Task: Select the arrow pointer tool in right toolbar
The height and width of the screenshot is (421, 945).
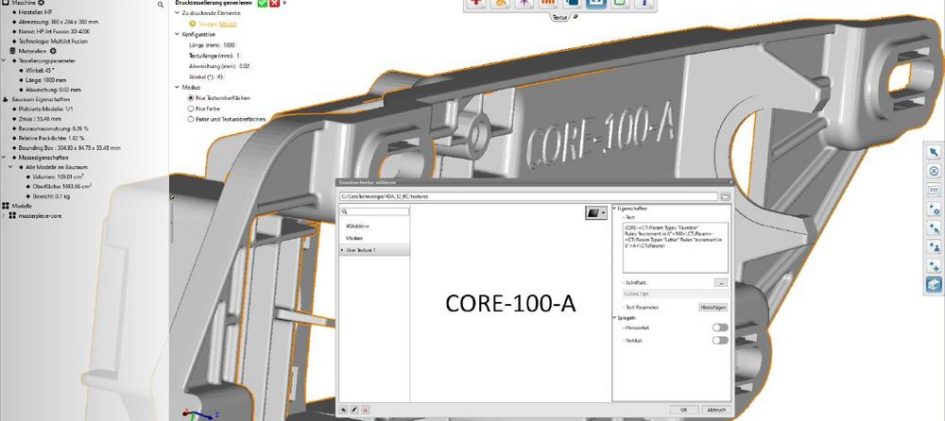Action: point(933,152)
